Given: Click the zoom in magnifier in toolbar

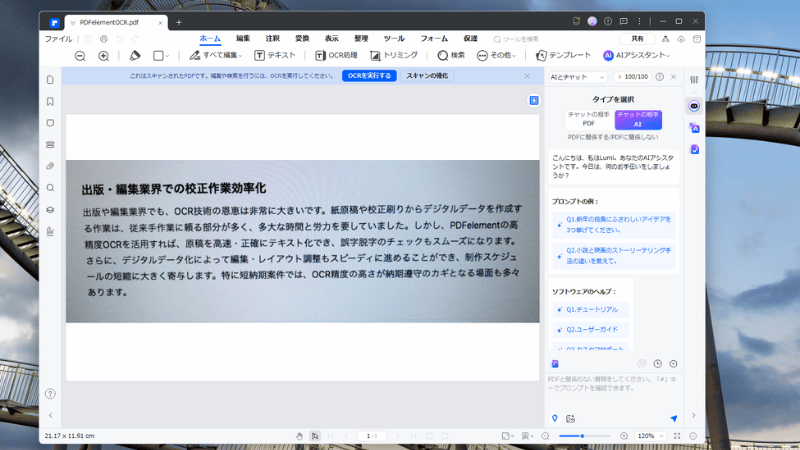Looking at the screenshot, I should coord(104,56).
